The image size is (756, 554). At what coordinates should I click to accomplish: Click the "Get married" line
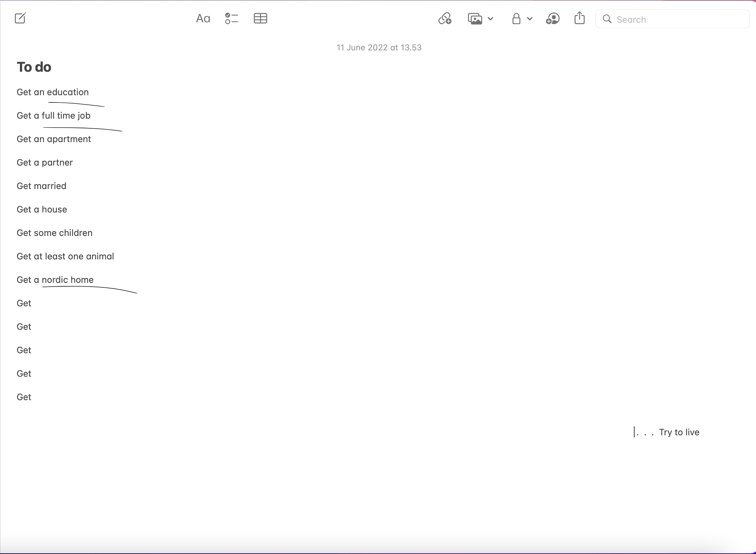tap(41, 186)
